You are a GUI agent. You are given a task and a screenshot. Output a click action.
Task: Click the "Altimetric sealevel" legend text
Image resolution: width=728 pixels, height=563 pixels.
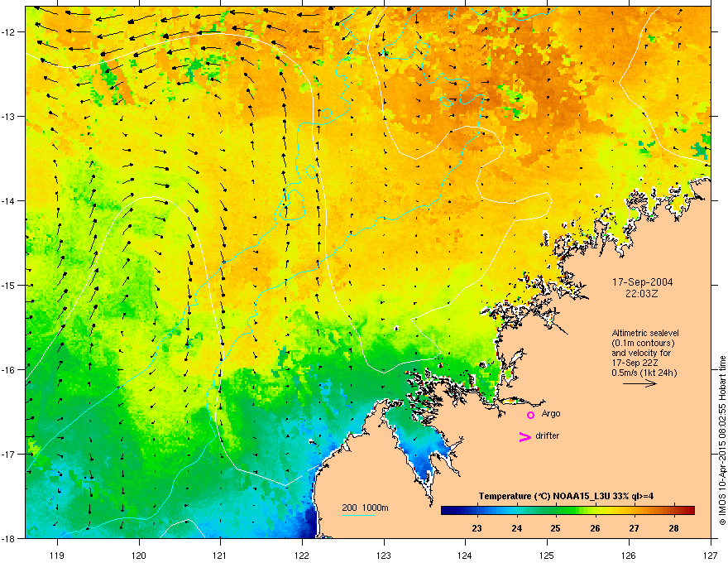pyautogui.click(x=645, y=333)
